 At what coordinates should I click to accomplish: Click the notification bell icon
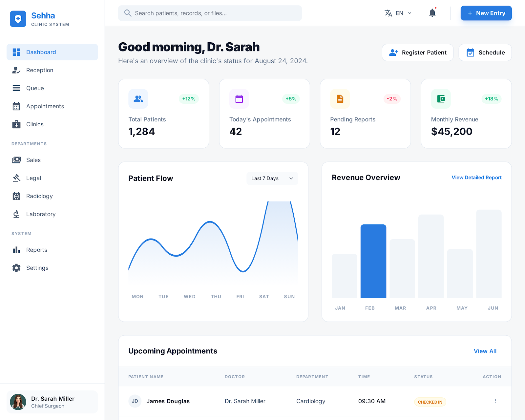pyautogui.click(x=432, y=13)
